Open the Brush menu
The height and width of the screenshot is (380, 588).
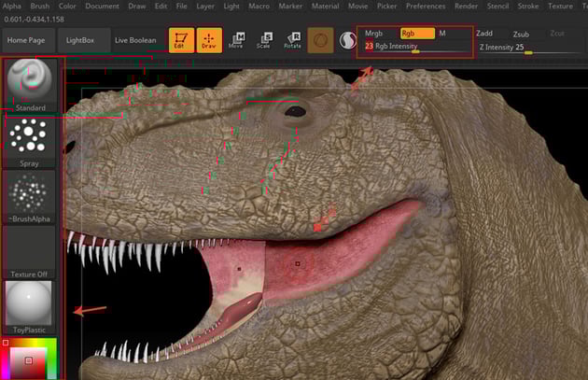click(x=41, y=6)
